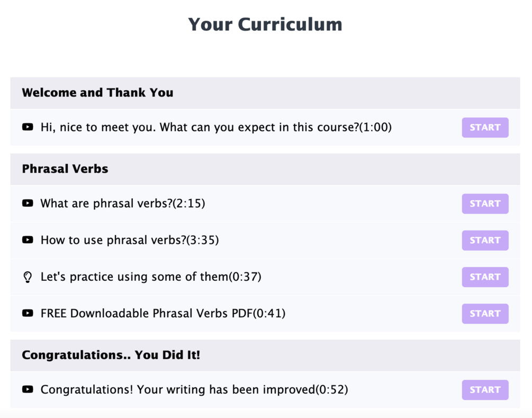Click video icon next to 'What are phrasal verbs?'

tap(28, 203)
